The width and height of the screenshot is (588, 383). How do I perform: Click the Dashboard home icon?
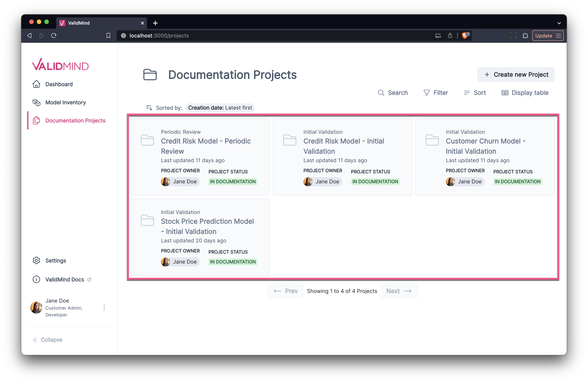[x=36, y=84]
